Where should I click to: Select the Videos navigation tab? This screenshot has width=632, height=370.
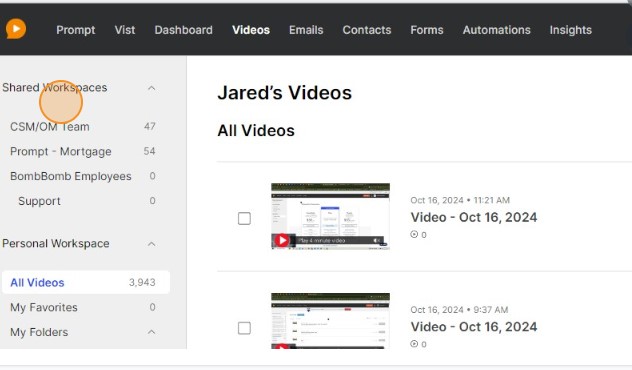[251, 30]
